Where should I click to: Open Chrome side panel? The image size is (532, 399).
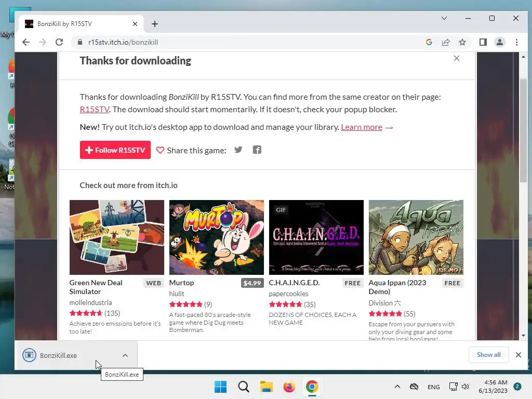click(483, 42)
